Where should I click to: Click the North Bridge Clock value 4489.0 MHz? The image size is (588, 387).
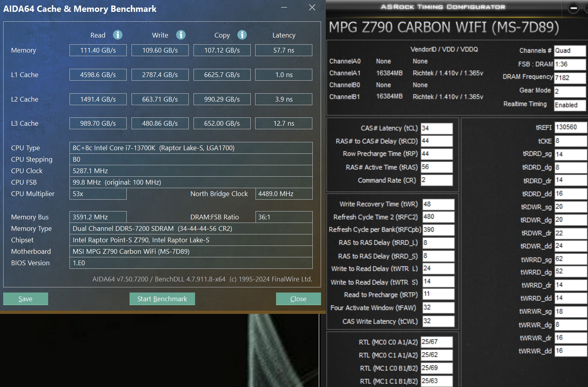(x=284, y=194)
